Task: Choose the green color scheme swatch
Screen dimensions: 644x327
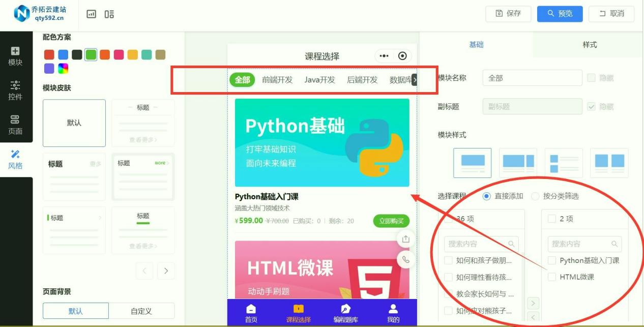Action: click(x=91, y=55)
